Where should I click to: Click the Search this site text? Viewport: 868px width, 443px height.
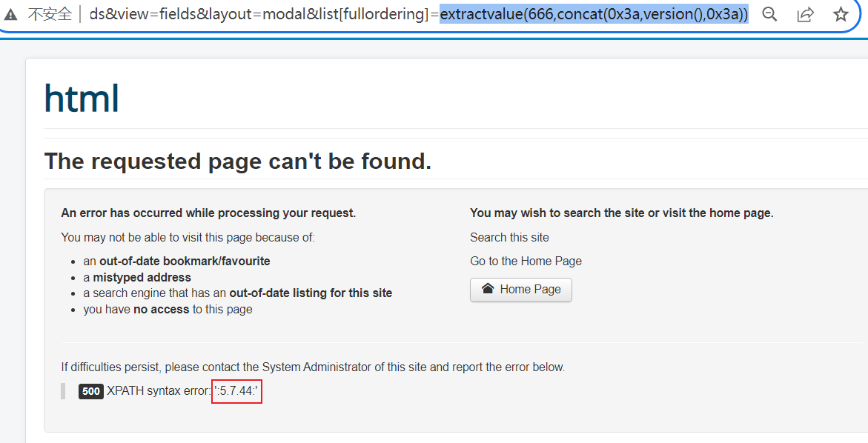(x=509, y=237)
